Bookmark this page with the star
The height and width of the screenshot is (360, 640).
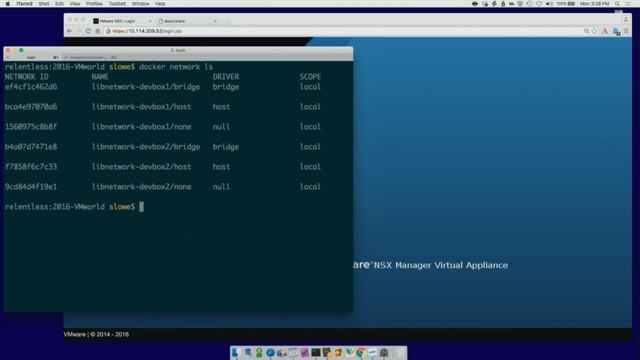(x=594, y=31)
